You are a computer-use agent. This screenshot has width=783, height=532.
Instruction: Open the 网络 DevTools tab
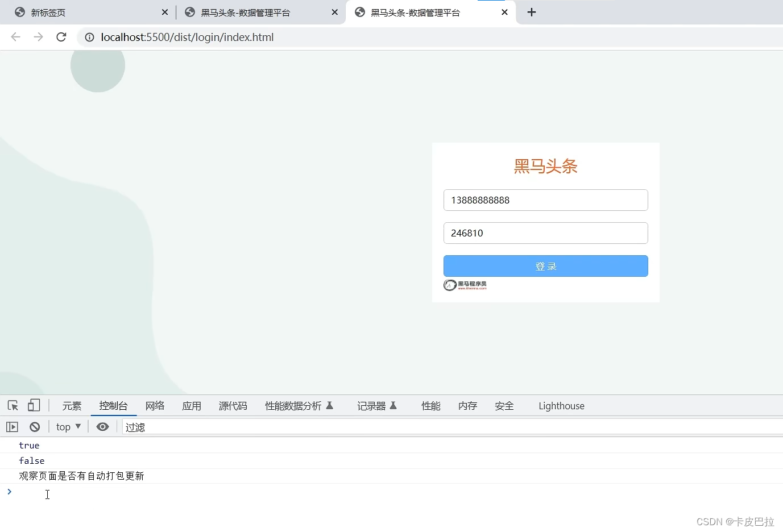tap(155, 406)
